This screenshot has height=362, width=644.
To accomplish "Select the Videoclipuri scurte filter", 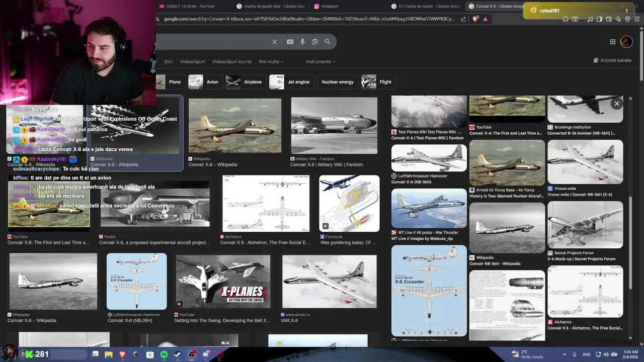I will [232, 61].
